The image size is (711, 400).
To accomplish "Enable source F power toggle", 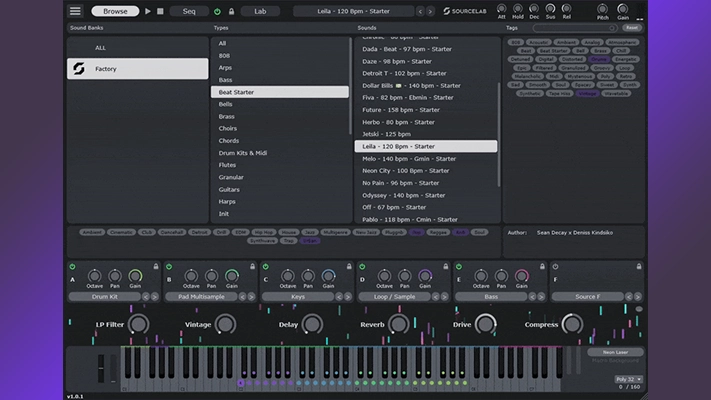I will 555,267.
